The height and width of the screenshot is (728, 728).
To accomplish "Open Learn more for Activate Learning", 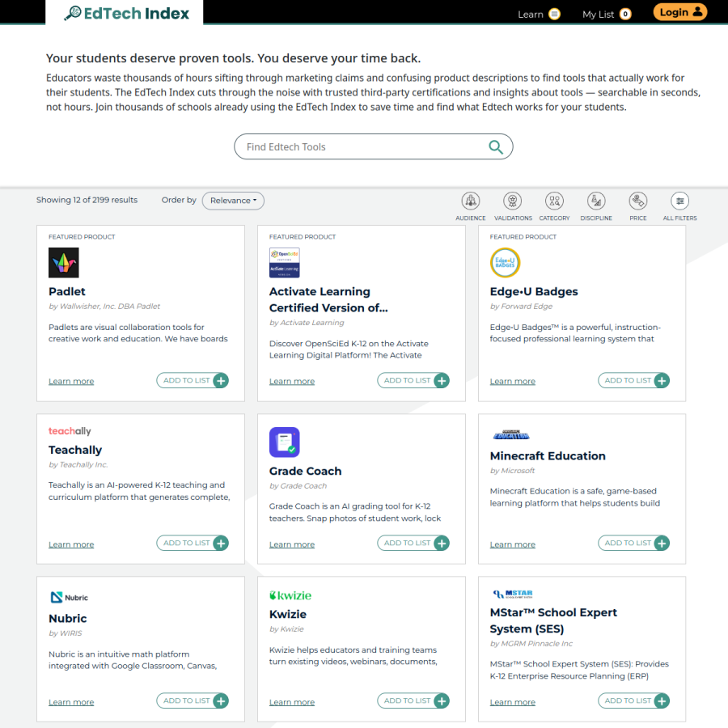I will pyautogui.click(x=292, y=381).
